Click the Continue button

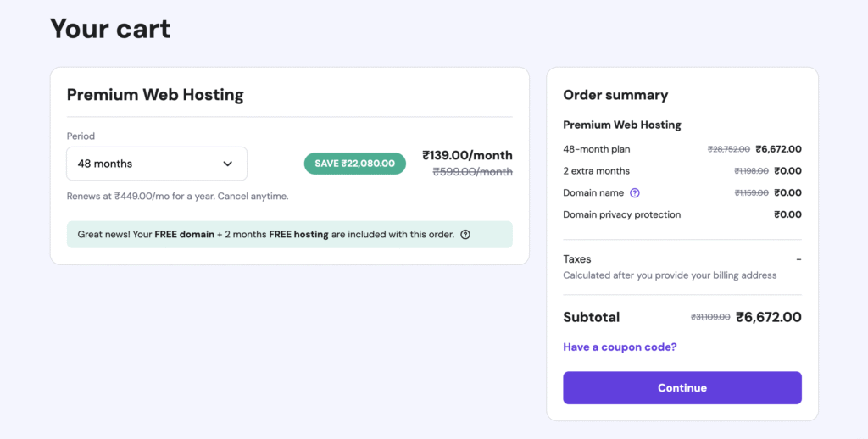pos(682,387)
